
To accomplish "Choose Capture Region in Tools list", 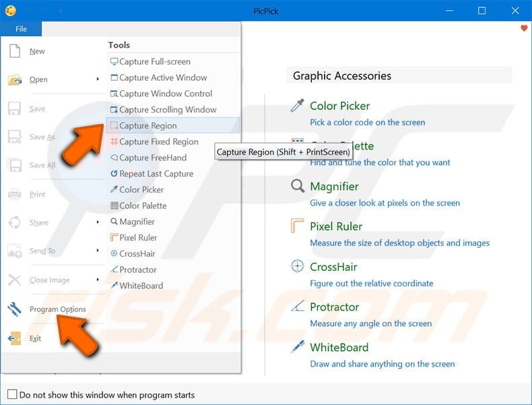I will (x=173, y=125).
